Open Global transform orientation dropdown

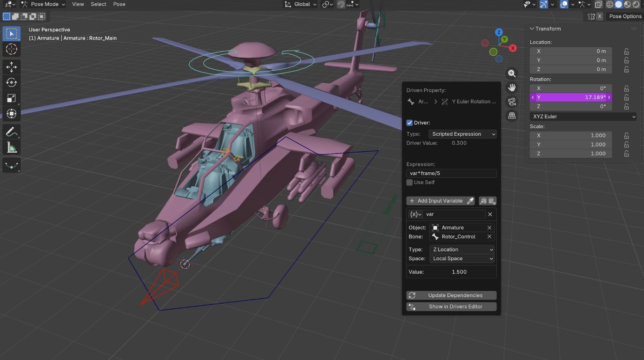[300, 4]
